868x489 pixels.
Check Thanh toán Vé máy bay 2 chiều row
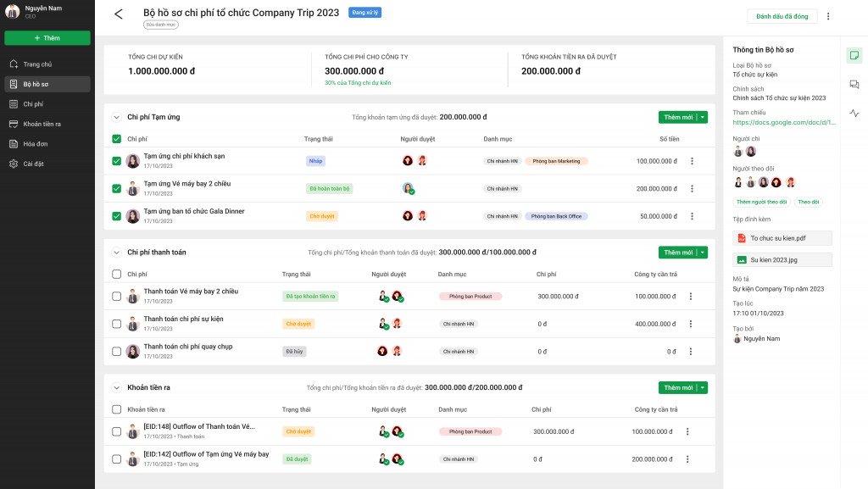click(116, 297)
